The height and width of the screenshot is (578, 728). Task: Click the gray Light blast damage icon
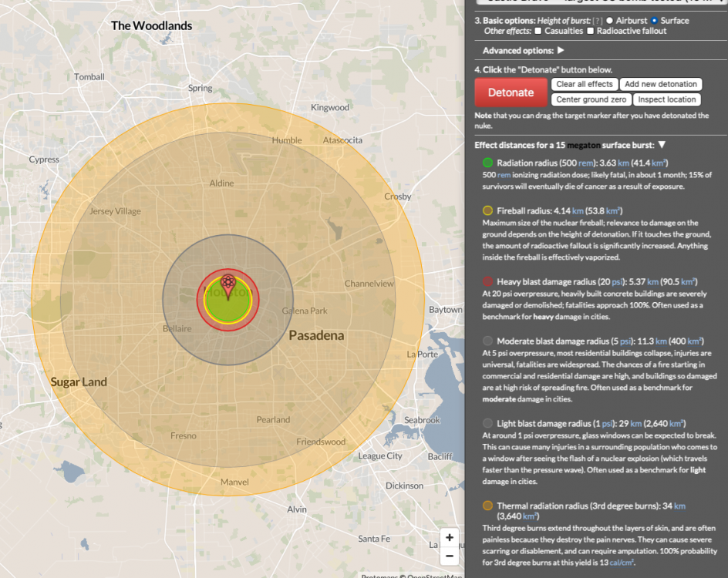click(x=487, y=423)
